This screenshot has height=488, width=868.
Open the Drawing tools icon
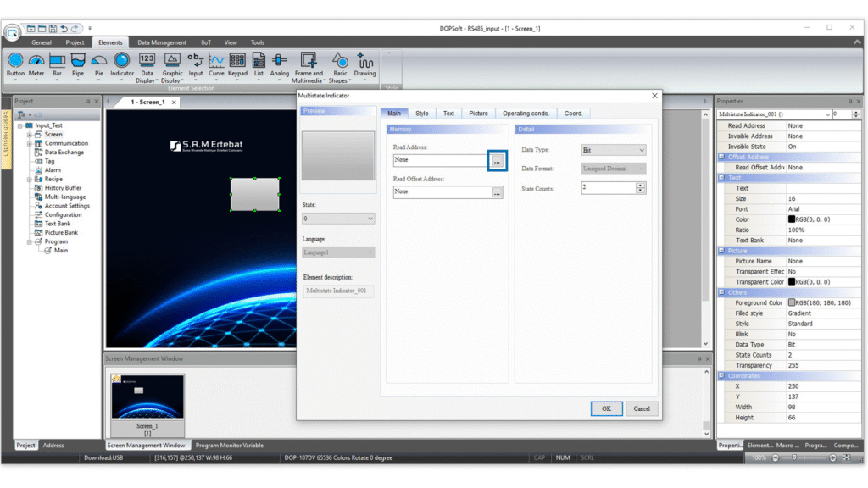pos(364,61)
